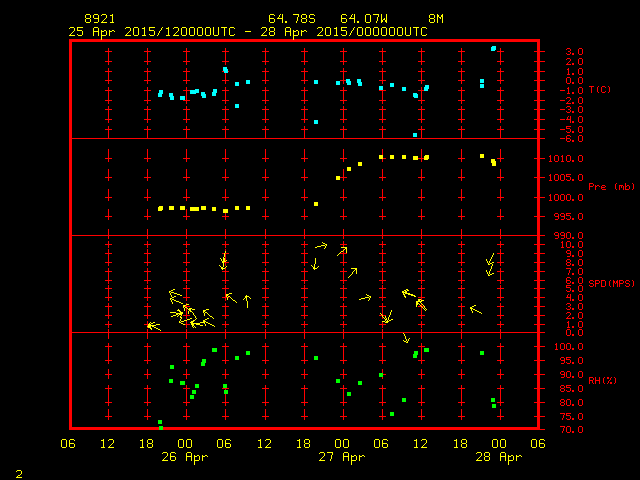Image resolution: width=640 pixels, height=480 pixels.
Task: Click the 1010.0 pressure tick label
Action: pyautogui.click(x=555, y=159)
